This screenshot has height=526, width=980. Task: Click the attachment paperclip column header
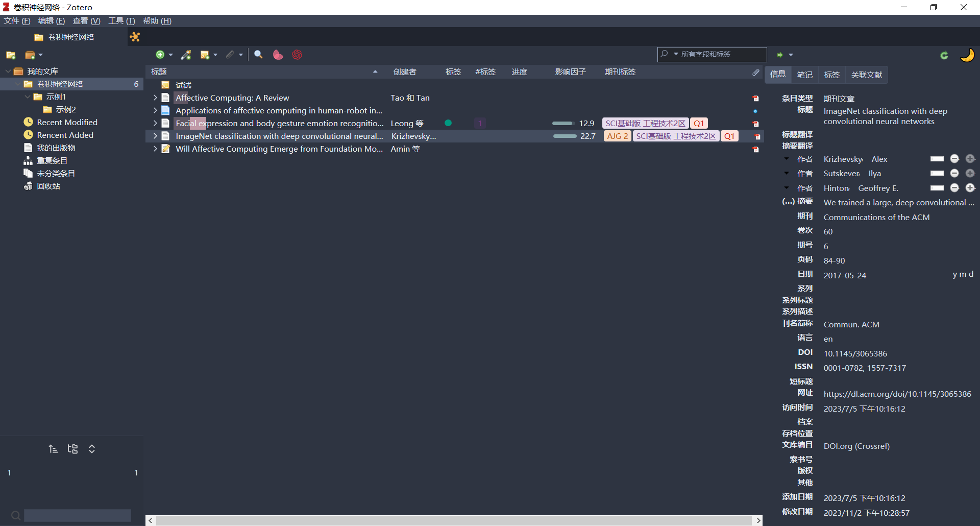coord(756,72)
